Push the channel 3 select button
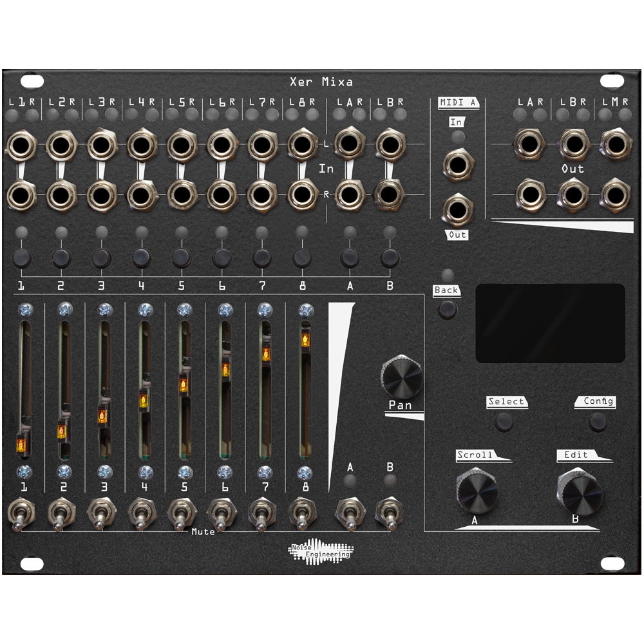The height and width of the screenshot is (644, 644). coord(102,258)
